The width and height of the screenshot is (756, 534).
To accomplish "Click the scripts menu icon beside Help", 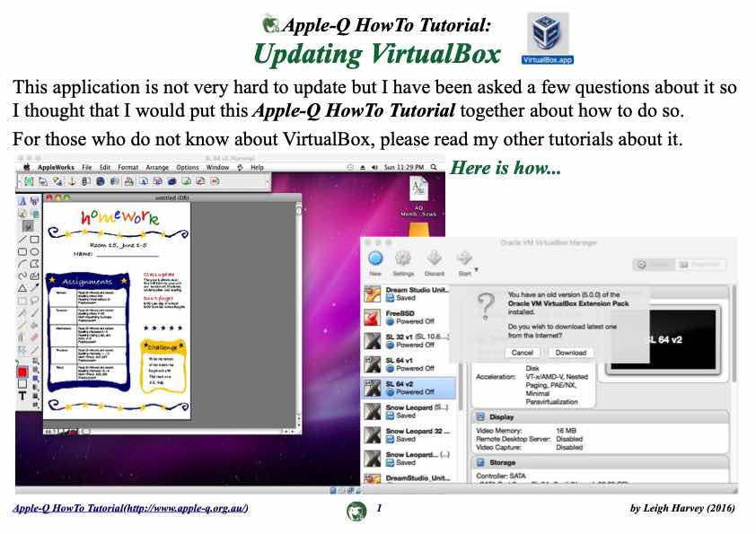I will [240, 167].
